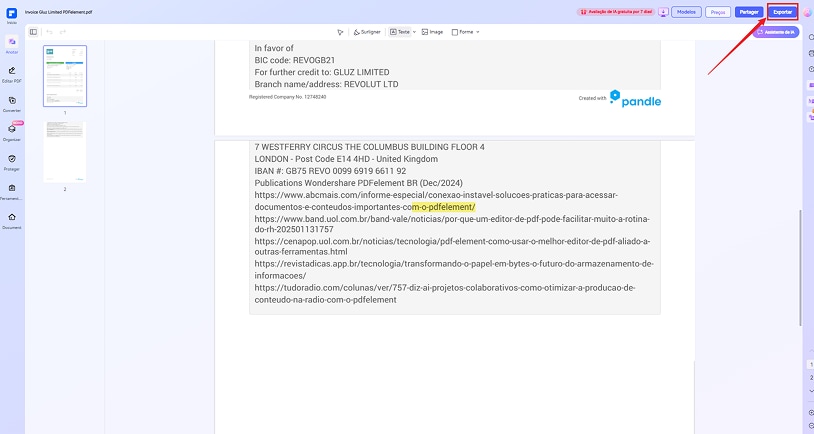
Task: Click the band.uol.com.br URL line
Action: 452,219
